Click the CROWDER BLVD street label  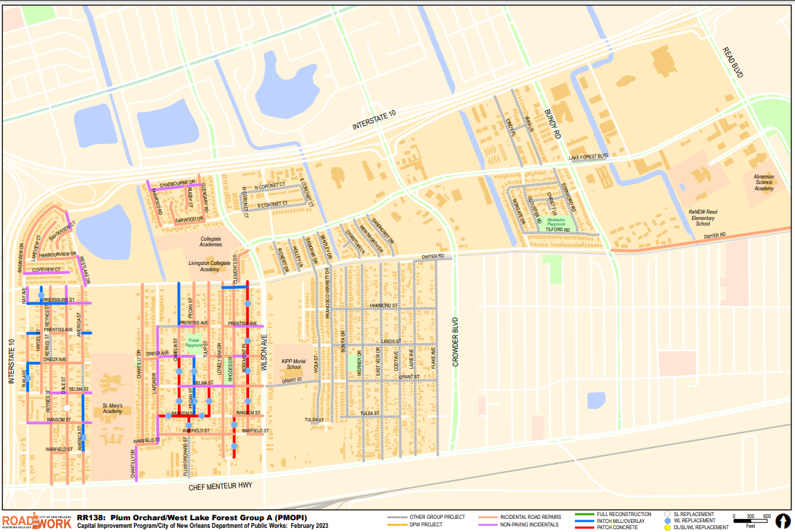coord(455,342)
